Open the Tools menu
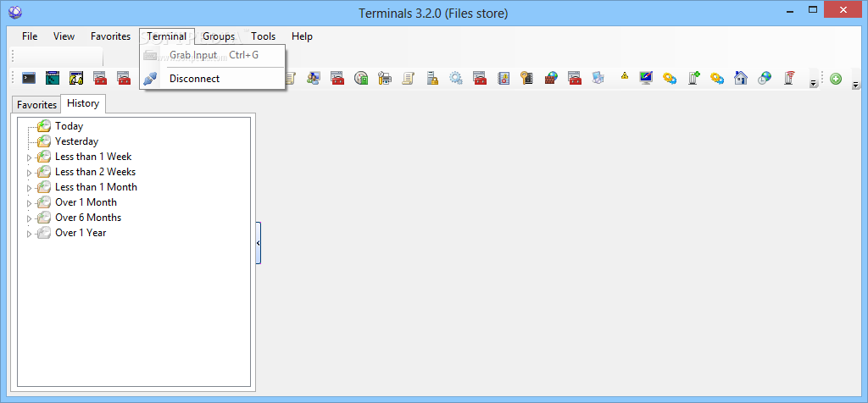 [263, 36]
